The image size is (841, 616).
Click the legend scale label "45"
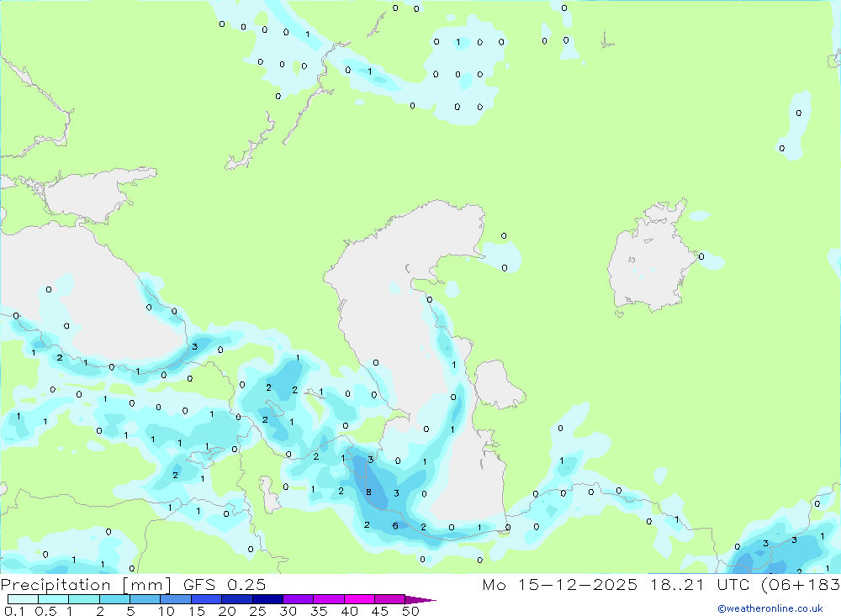tap(380, 611)
